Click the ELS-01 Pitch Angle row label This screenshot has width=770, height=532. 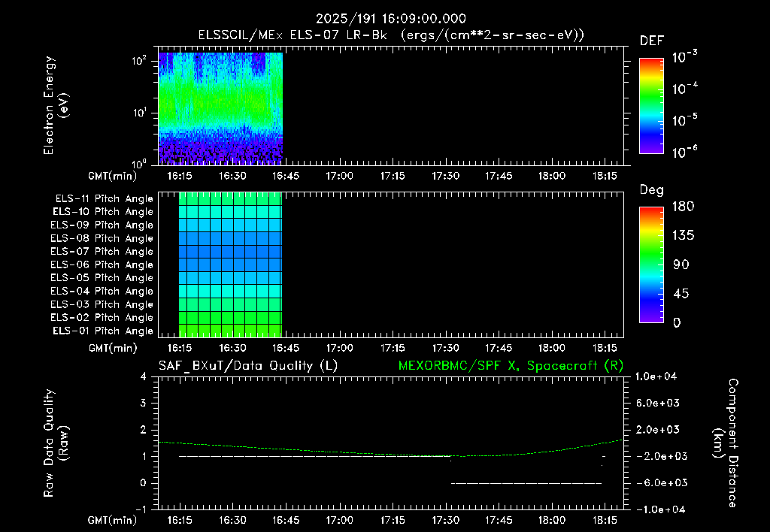pyautogui.click(x=103, y=331)
